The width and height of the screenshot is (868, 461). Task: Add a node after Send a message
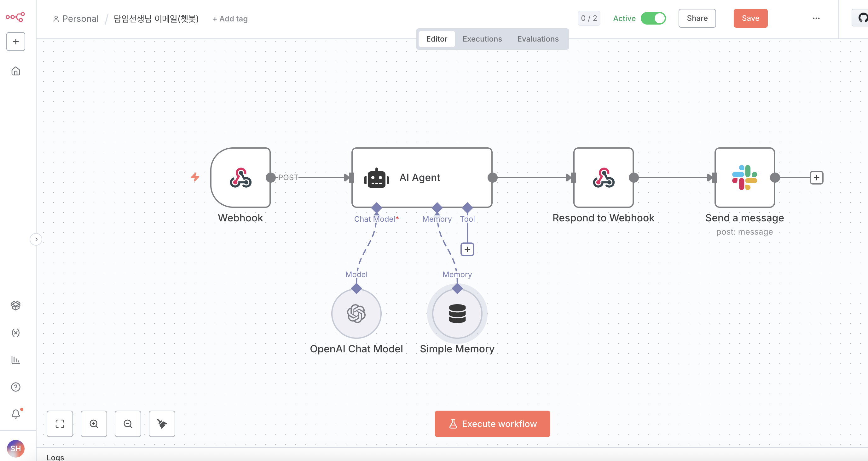click(816, 178)
